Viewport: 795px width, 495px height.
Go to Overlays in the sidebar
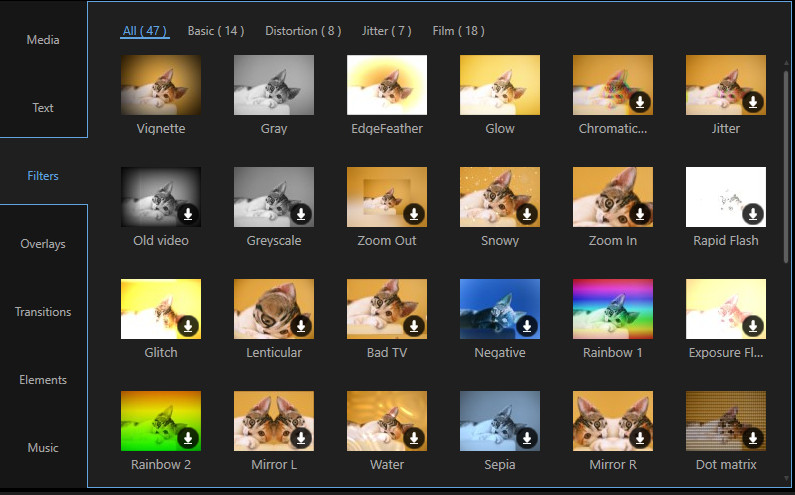(x=43, y=244)
